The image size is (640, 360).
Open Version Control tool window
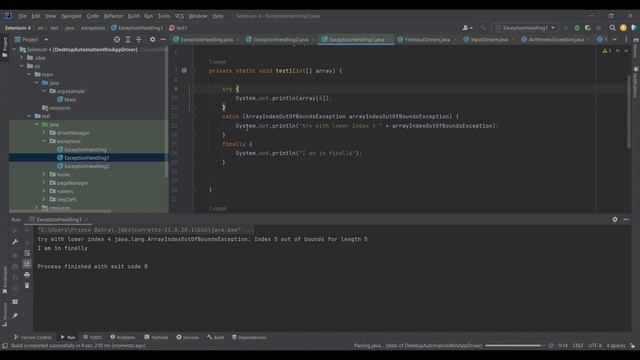click(x=33, y=337)
